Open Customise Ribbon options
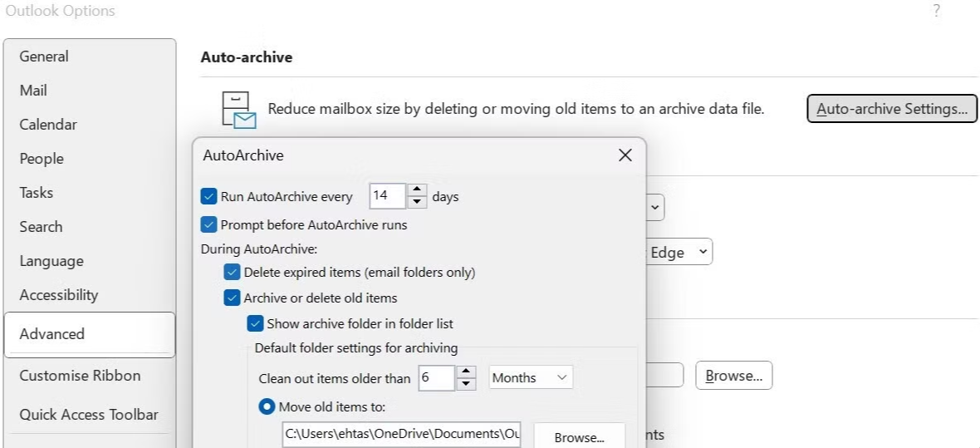Screen dimensions: 980x448 click(90, 376)
